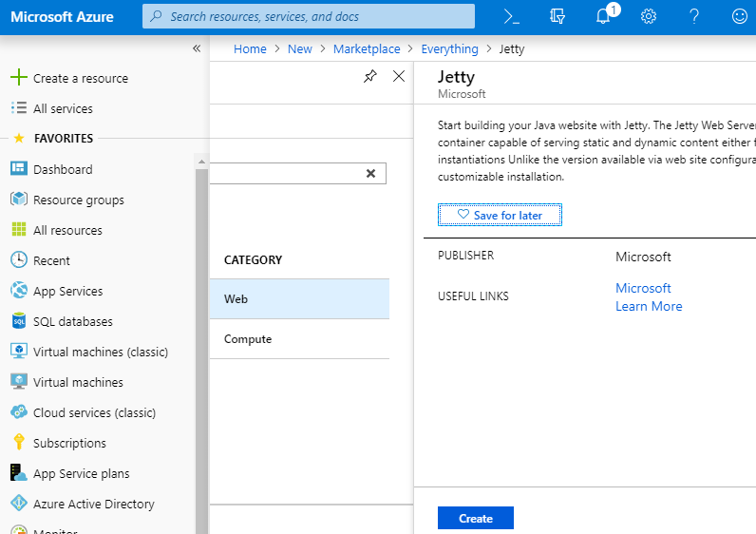The height and width of the screenshot is (534, 756).
Task: Open the notifications bell
Action: click(603, 16)
